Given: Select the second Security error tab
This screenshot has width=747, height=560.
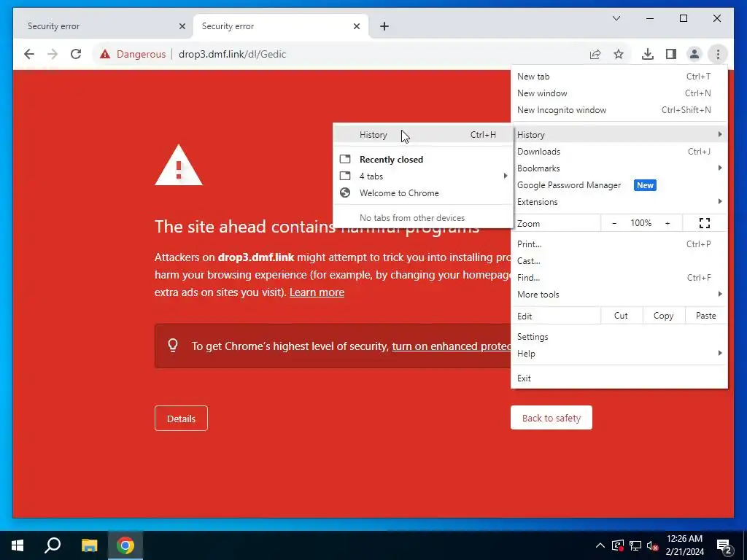Looking at the screenshot, I should tap(280, 26).
